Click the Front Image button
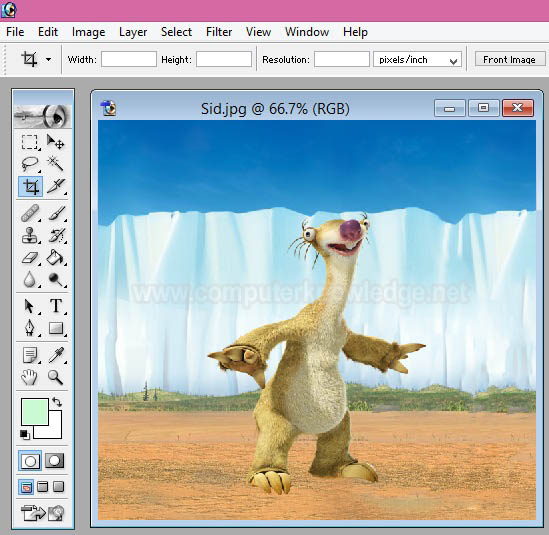 (510, 60)
